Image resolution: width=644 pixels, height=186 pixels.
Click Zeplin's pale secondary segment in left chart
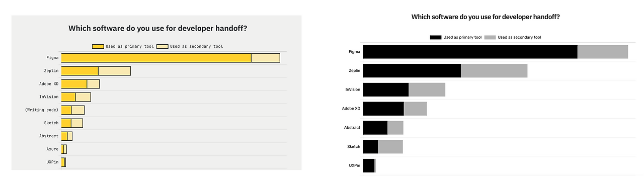tap(114, 71)
